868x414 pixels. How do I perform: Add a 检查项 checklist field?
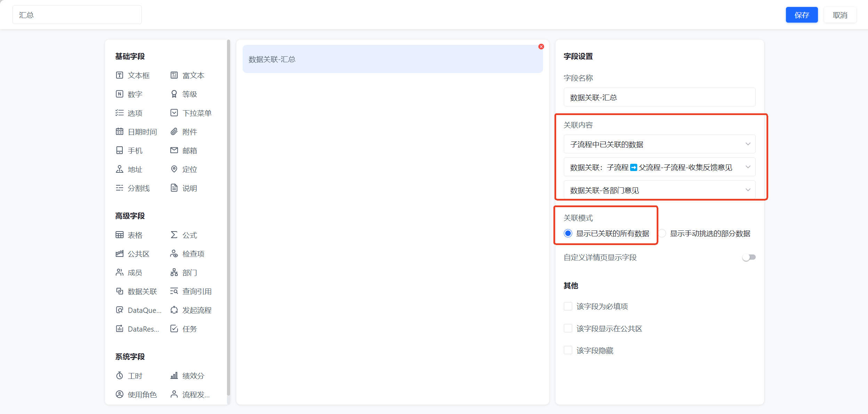pyautogui.click(x=188, y=254)
